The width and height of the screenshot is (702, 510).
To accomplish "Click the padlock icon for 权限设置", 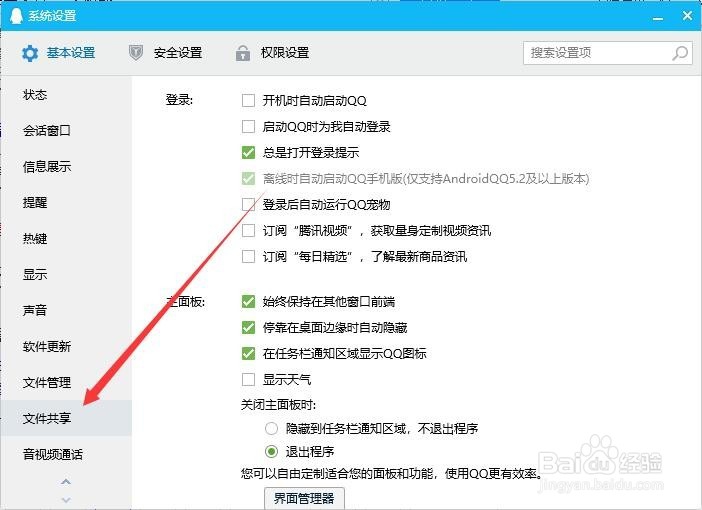I will coord(243,53).
